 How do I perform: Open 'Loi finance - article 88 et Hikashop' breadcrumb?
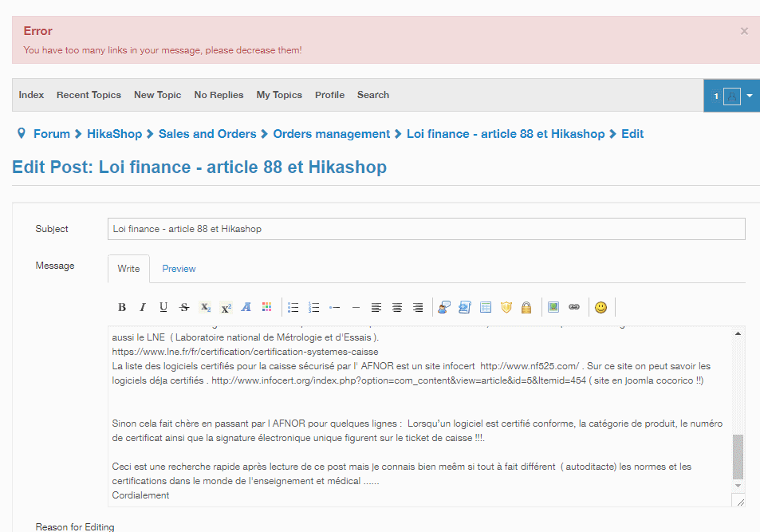click(506, 134)
